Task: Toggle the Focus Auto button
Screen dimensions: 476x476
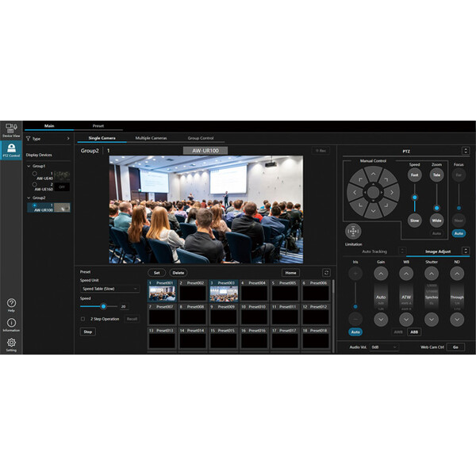Action: pyautogui.click(x=459, y=233)
